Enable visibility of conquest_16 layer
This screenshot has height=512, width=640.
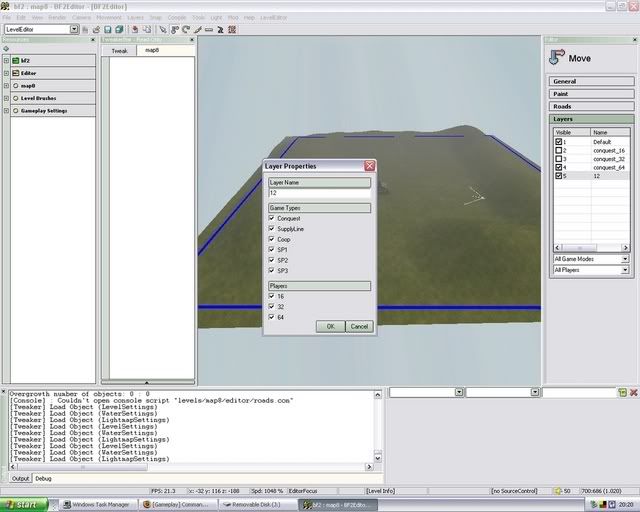click(x=559, y=150)
